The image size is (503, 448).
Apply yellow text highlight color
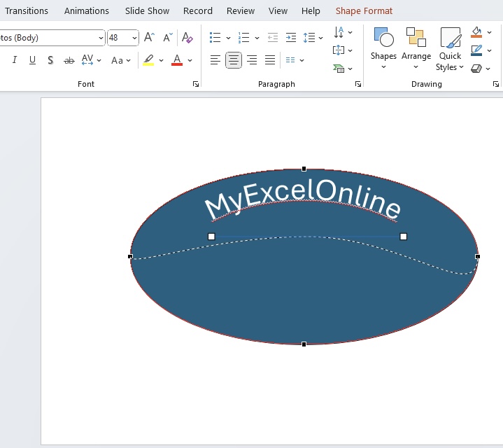pyautogui.click(x=148, y=60)
